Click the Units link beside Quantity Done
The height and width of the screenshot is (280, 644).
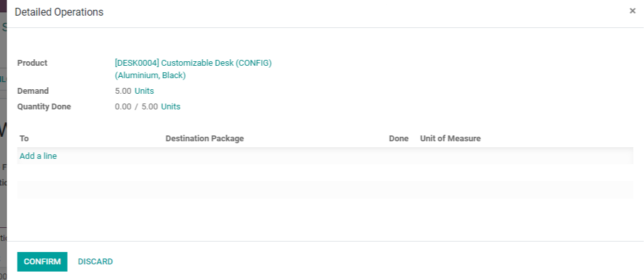point(171,107)
